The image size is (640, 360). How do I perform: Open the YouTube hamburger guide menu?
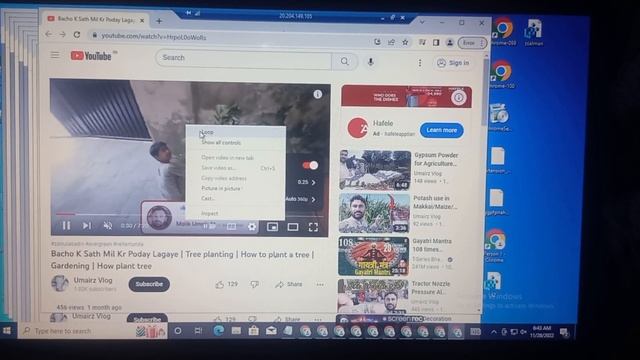(x=55, y=55)
